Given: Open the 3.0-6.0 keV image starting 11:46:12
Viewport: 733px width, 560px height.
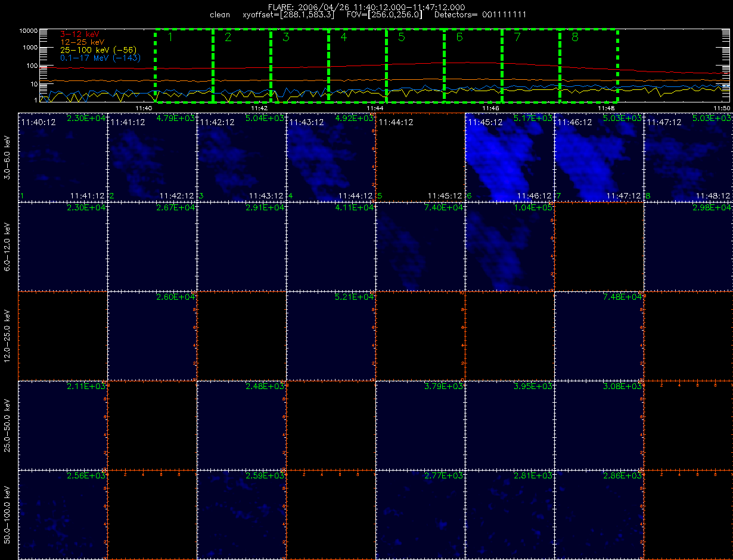Looking at the screenshot, I should point(599,157).
